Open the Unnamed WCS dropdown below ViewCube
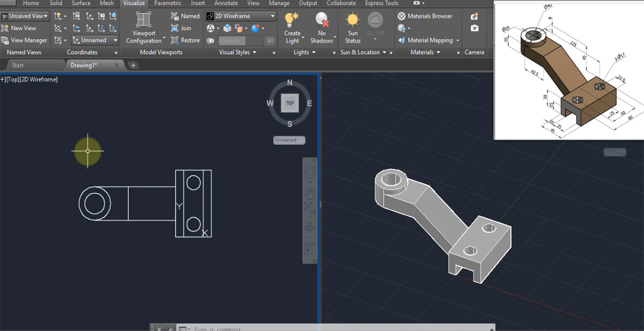 pyautogui.click(x=289, y=140)
